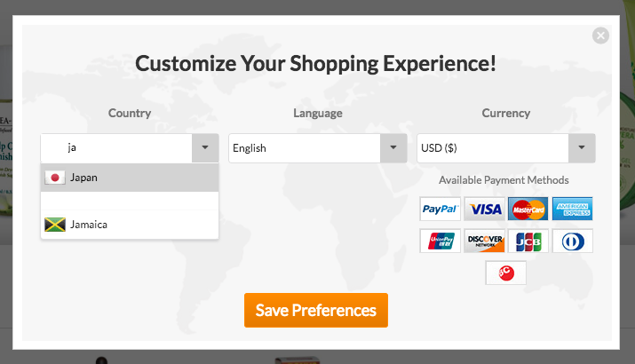Click the Discover Network card icon
635x364 pixels.
[x=485, y=241]
